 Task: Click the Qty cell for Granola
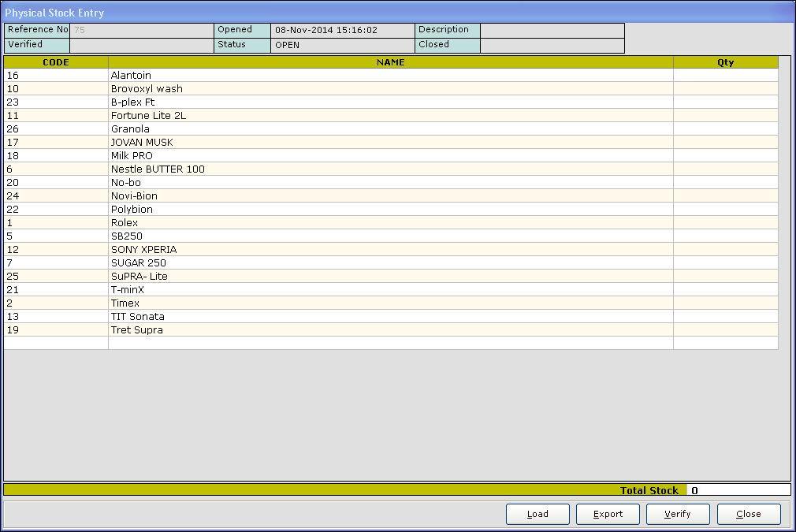[725, 129]
